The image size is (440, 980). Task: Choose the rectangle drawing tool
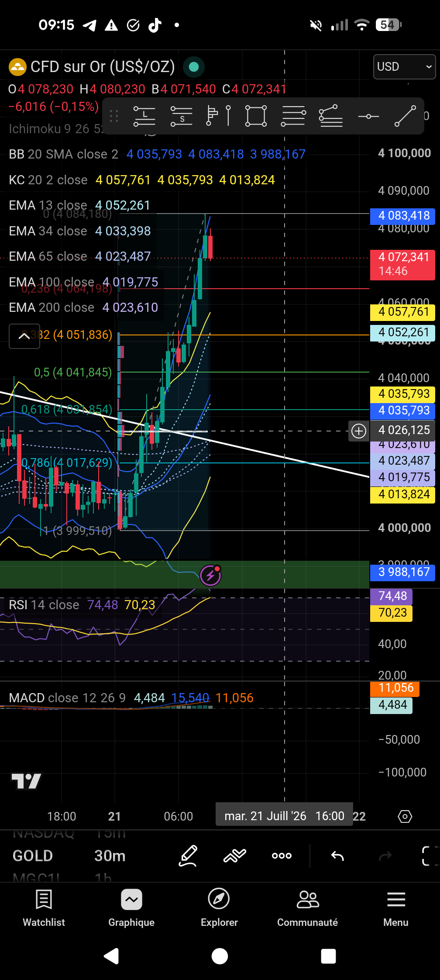pyautogui.click(x=256, y=116)
